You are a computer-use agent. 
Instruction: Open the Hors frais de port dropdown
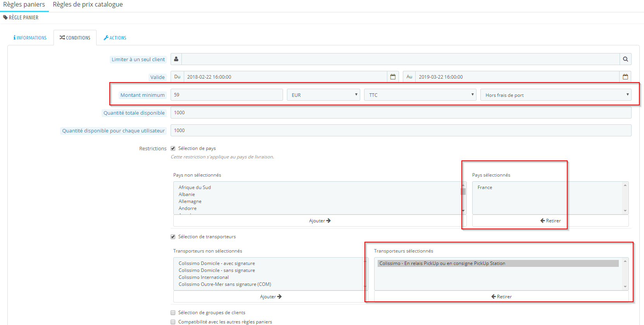click(556, 95)
